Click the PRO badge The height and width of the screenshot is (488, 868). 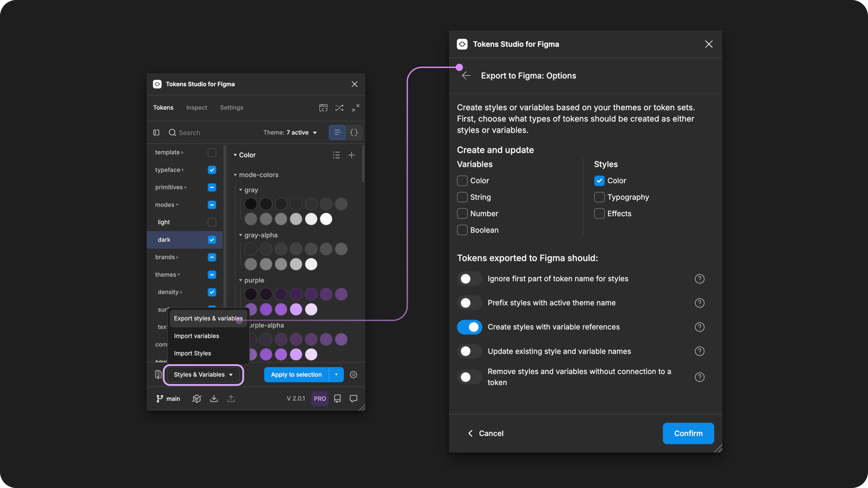(x=320, y=399)
